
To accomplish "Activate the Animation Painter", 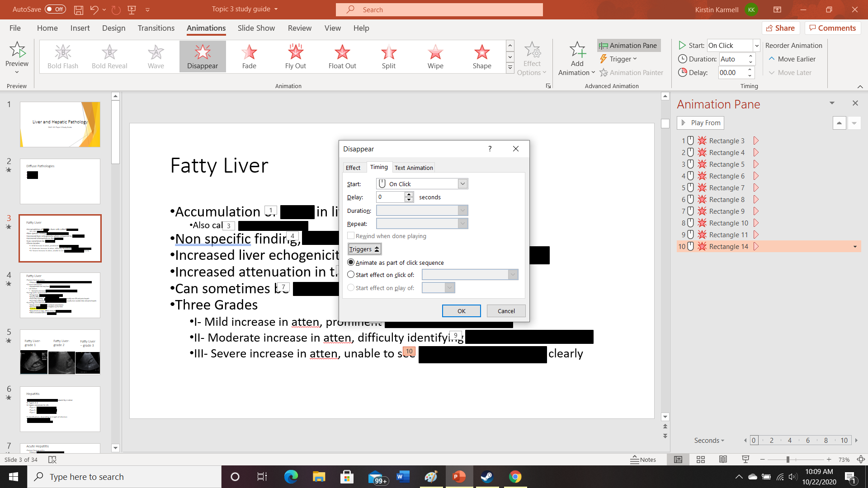I will pyautogui.click(x=632, y=72).
